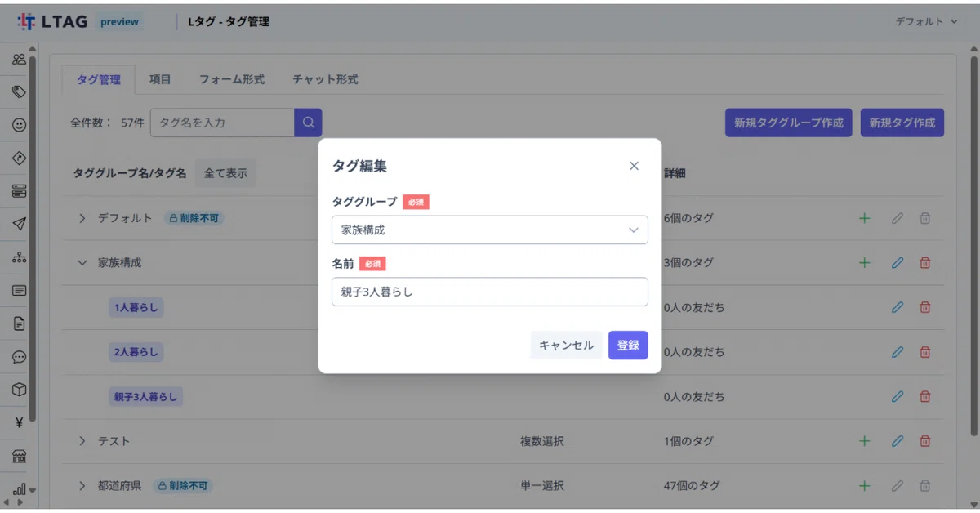
Task: Click the 1人暮らし tag label
Action: [136, 307]
